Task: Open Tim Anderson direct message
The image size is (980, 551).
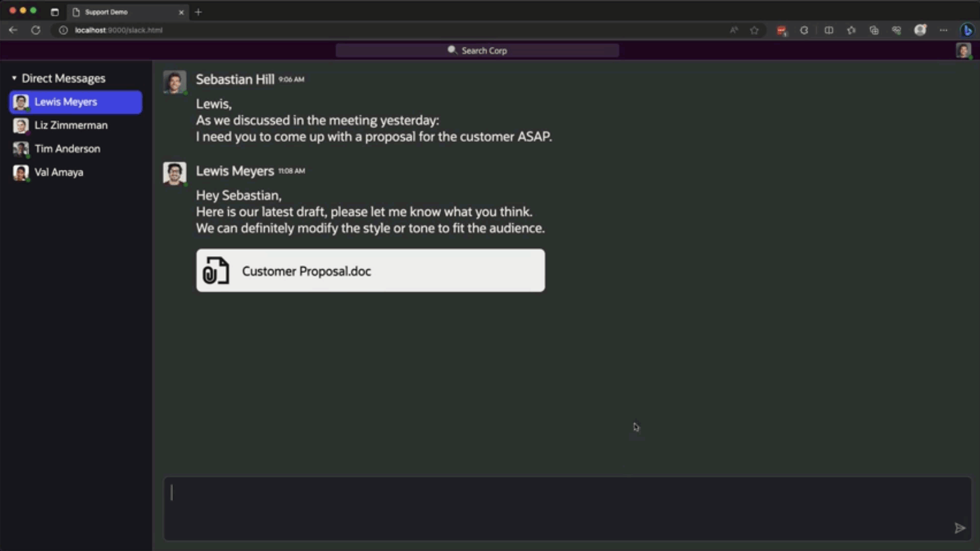Action: (67, 149)
